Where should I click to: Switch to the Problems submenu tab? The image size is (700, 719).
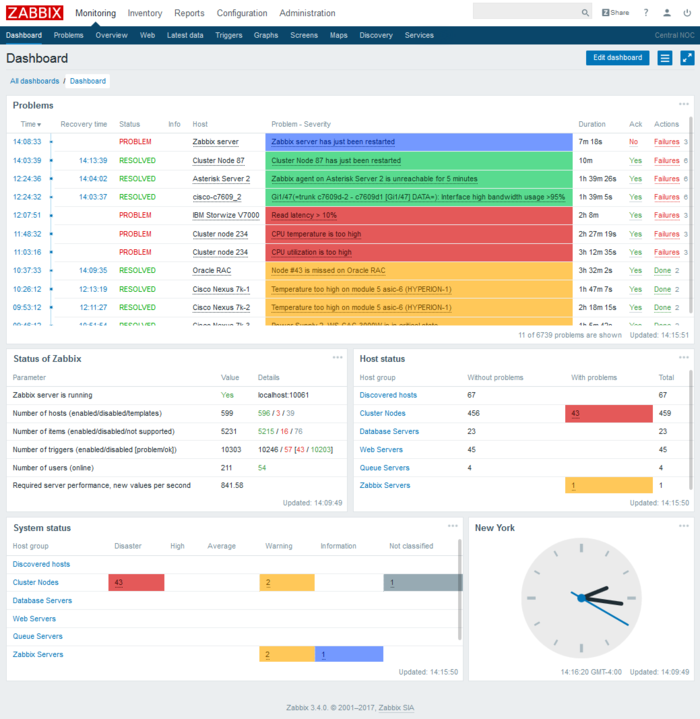(68, 35)
